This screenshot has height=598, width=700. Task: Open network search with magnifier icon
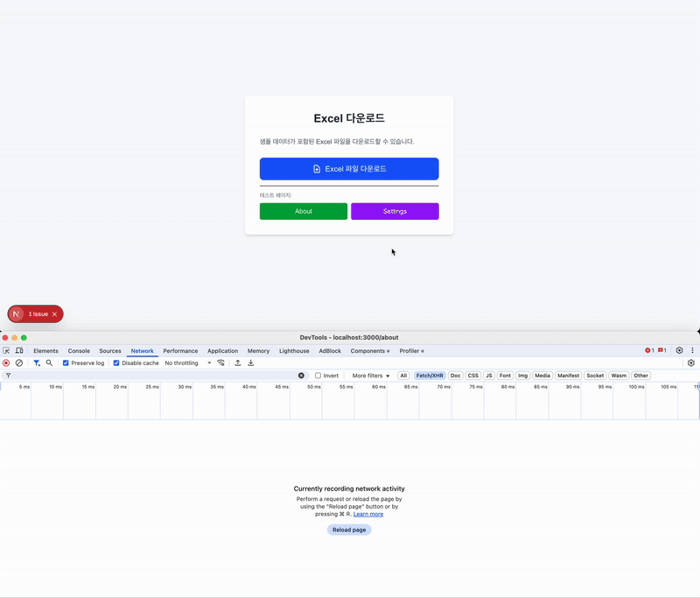49,362
